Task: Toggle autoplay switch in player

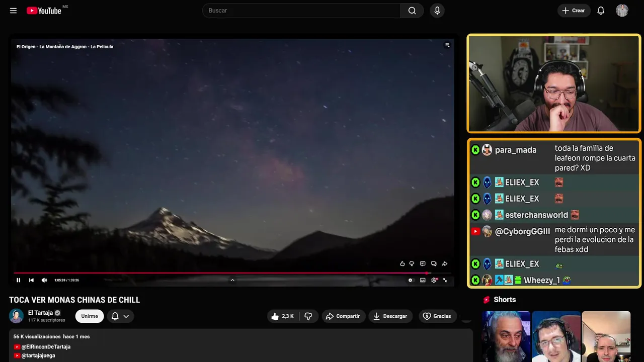Action: click(411, 280)
